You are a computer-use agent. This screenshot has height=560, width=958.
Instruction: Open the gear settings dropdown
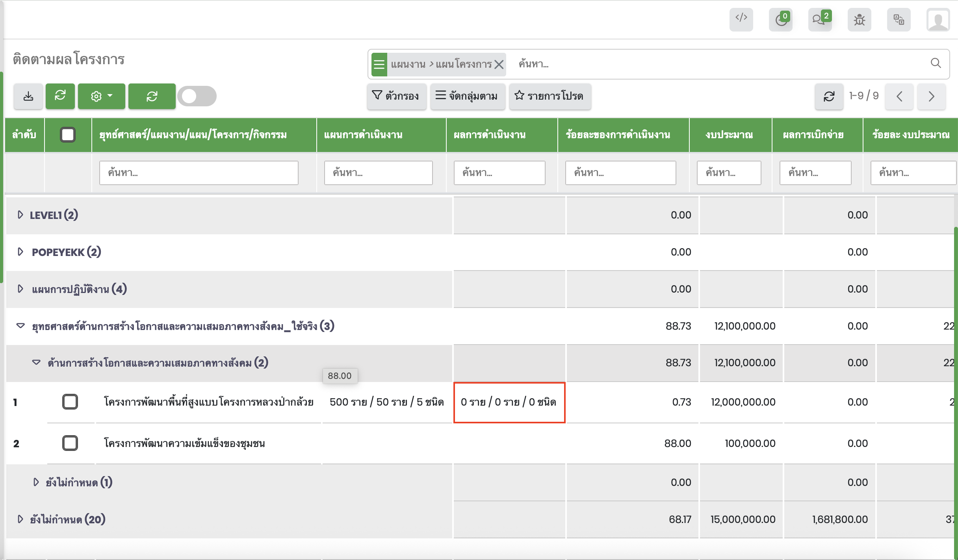tap(101, 96)
